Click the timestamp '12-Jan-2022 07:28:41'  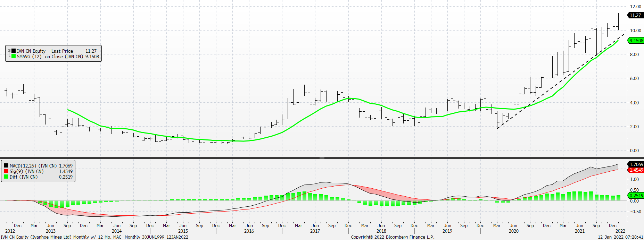(620, 237)
